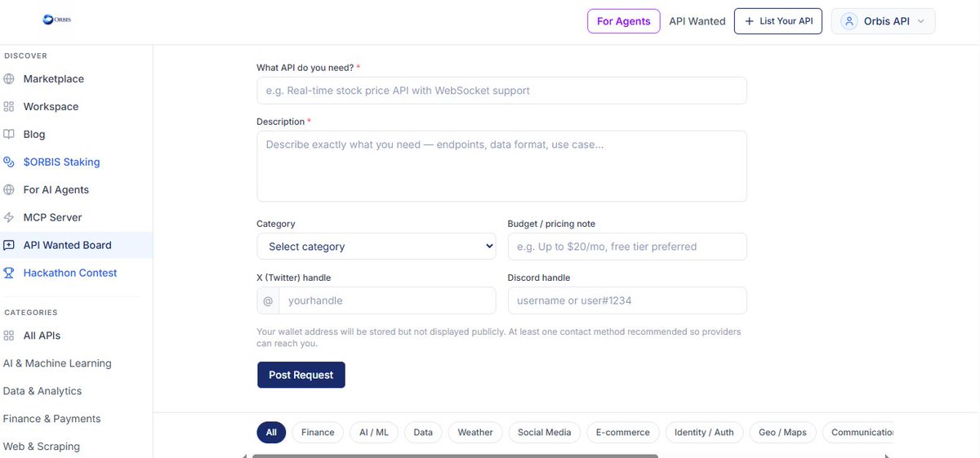This screenshot has width=980, height=458.
Task: Click the book icon beside Blog
Action: point(9,135)
